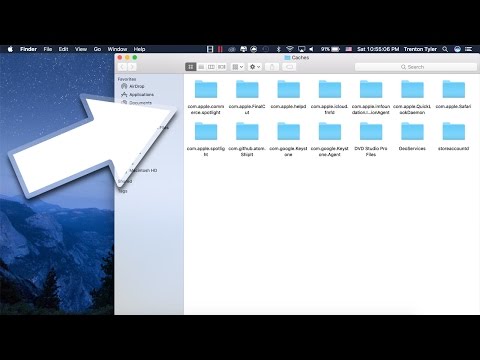Open Notification Center icon
This screenshot has height=360, width=480.
click(x=468, y=49)
